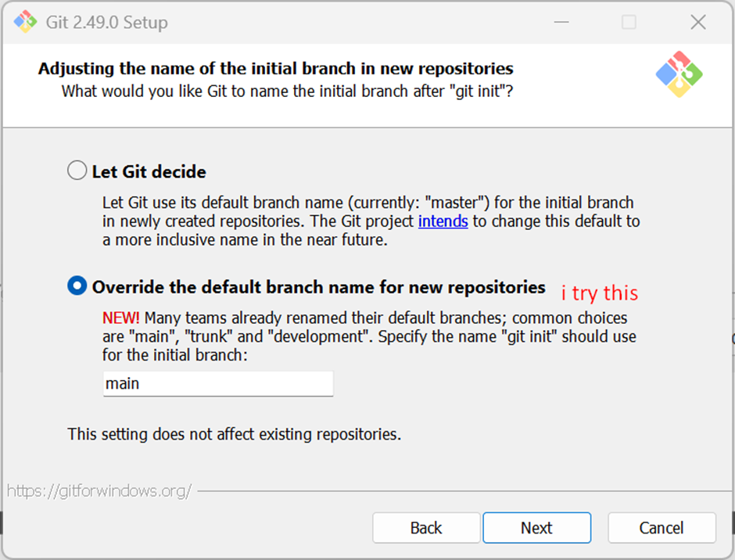Viewport: 735px width, 560px height.
Task: Click text "This setting does not affect existing repositories."
Action: 235,434
